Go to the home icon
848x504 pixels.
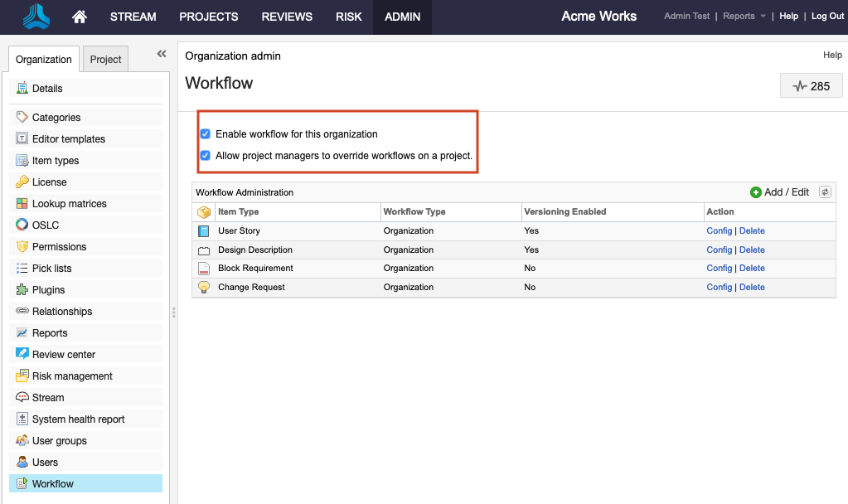coord(80,17)
